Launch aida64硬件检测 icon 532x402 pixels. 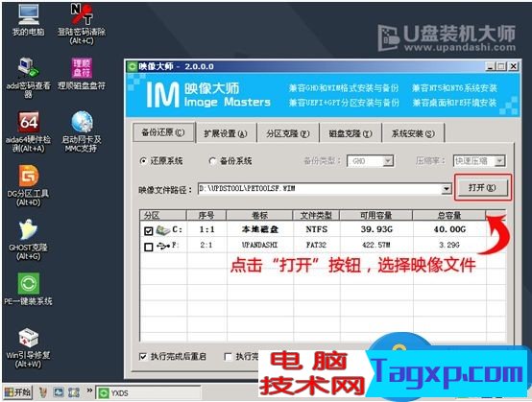point(29,131)
